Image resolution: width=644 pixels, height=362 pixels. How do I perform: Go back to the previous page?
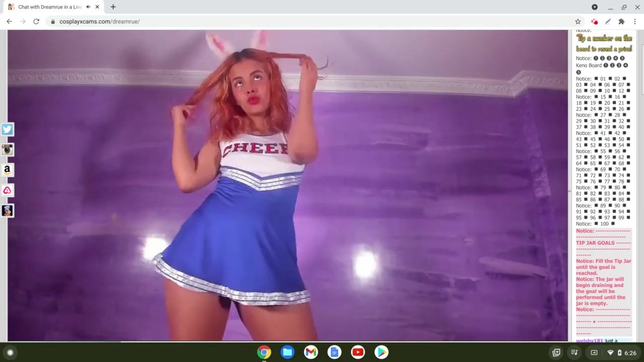(x=9, y=22)
